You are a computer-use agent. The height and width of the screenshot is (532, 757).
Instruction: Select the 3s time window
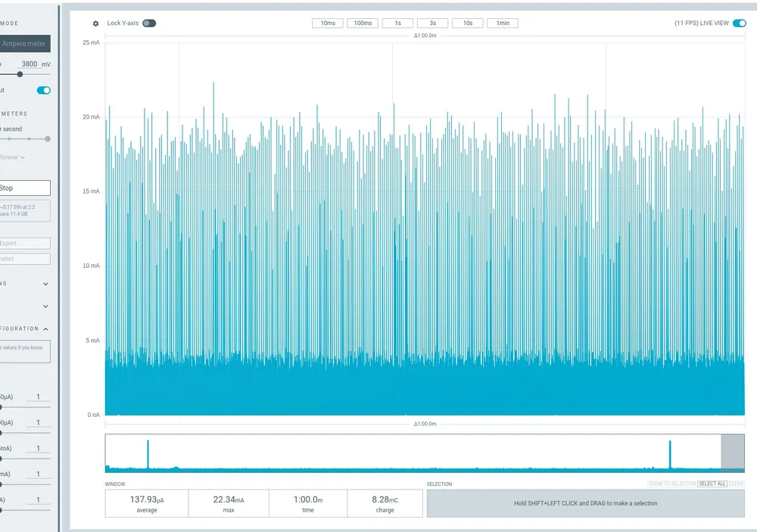point(432,23)
